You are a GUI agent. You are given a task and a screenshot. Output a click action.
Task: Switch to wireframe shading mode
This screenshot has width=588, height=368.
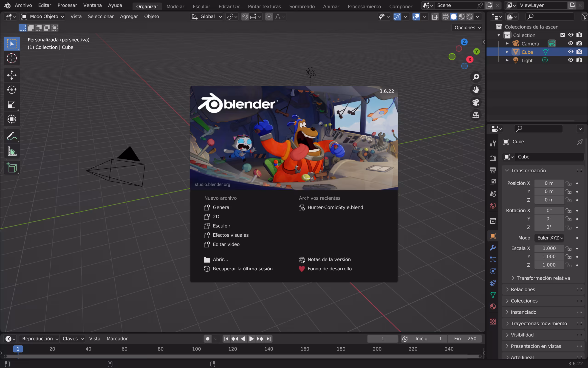(445, 17)
